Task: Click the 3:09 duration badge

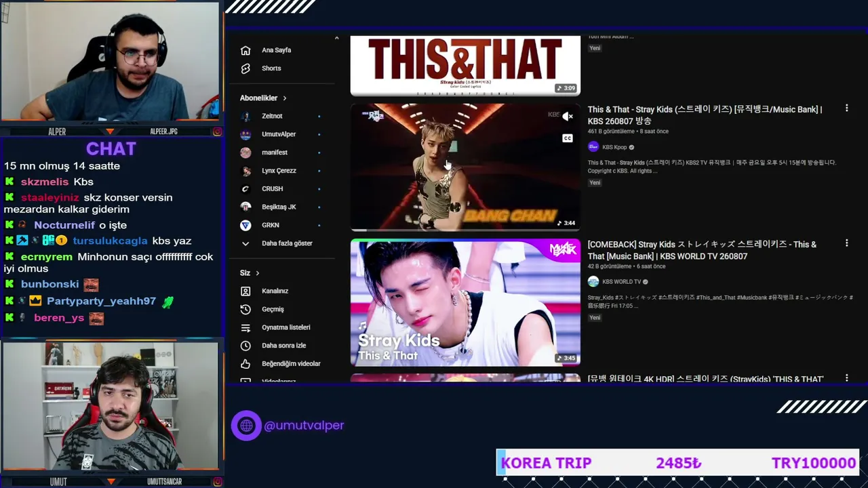Action: point(566,88)
